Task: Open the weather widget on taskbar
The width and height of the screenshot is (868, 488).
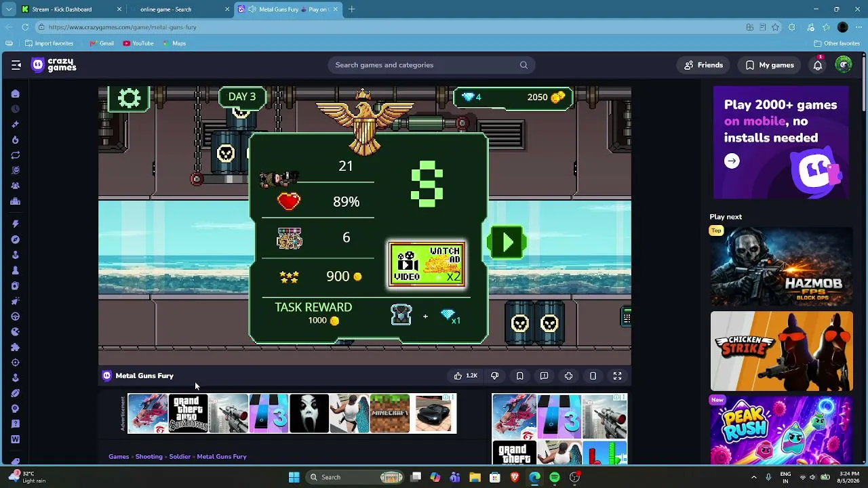Action: 27,477
